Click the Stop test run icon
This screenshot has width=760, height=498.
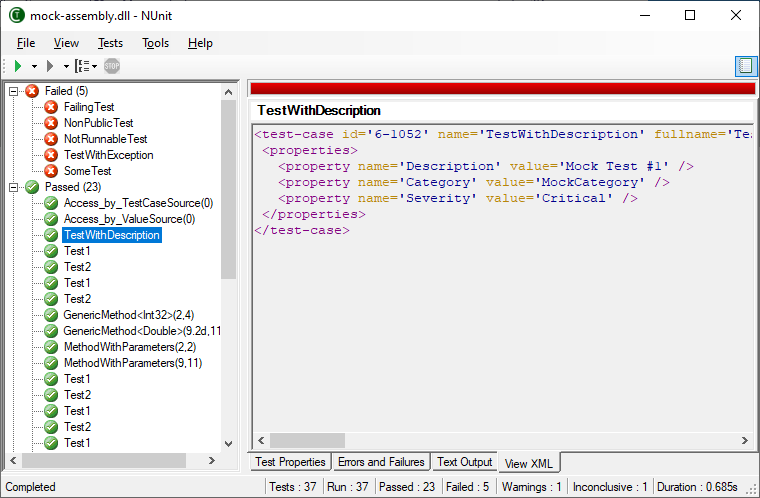(112, 66)
